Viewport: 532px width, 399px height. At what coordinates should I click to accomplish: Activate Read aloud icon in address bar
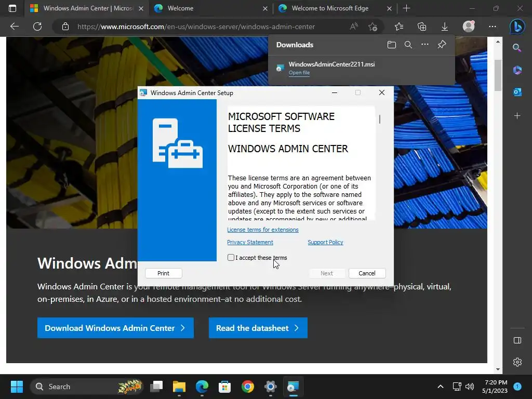click(x=354, y=26)
